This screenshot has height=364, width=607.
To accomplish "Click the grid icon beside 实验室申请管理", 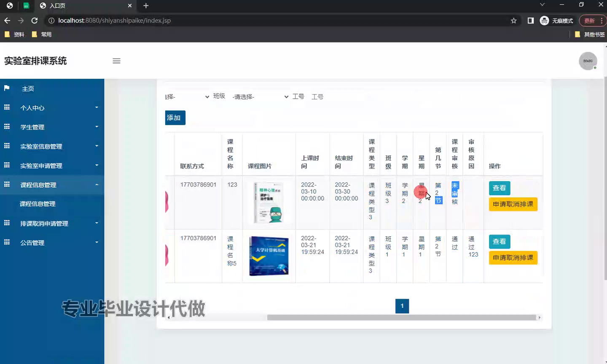I will [x=7, y=165].
